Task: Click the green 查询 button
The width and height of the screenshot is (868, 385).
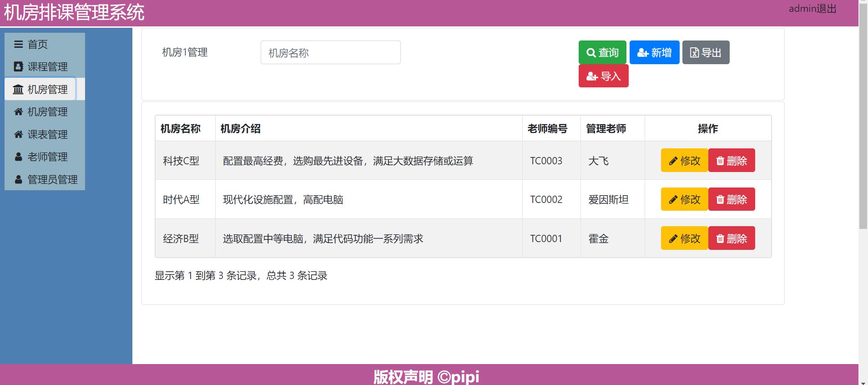Action: pyautogui.click(x=602, y=52)
